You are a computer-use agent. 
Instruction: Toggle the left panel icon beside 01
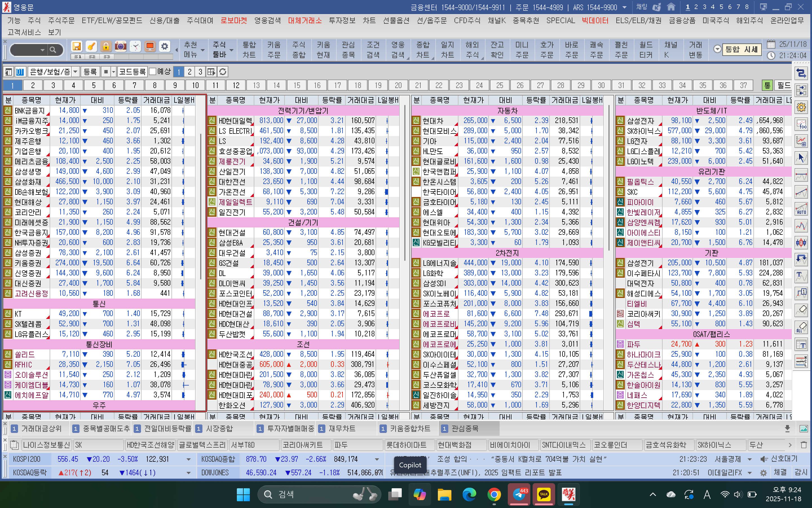pos(8,72)
